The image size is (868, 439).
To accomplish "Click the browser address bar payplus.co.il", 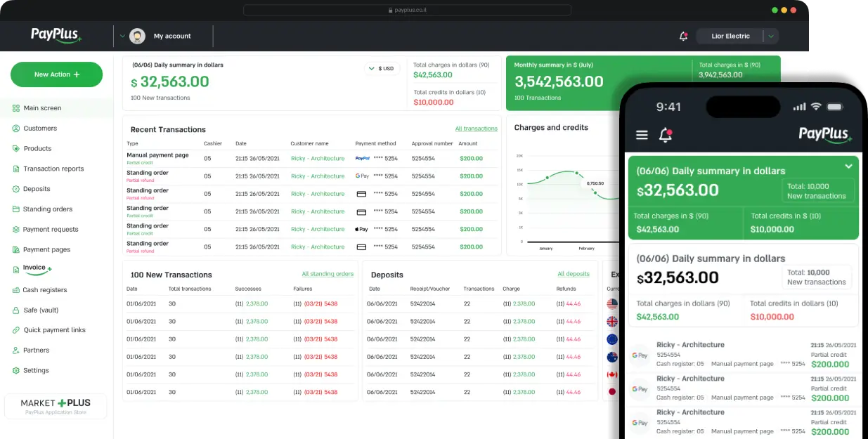I will (407, 10).
